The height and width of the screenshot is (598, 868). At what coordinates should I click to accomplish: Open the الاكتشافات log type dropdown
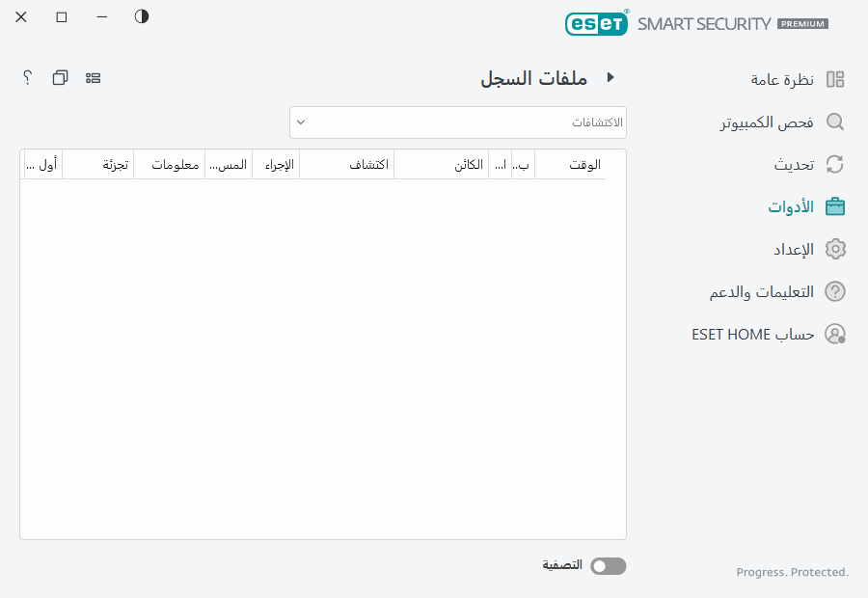458,122
